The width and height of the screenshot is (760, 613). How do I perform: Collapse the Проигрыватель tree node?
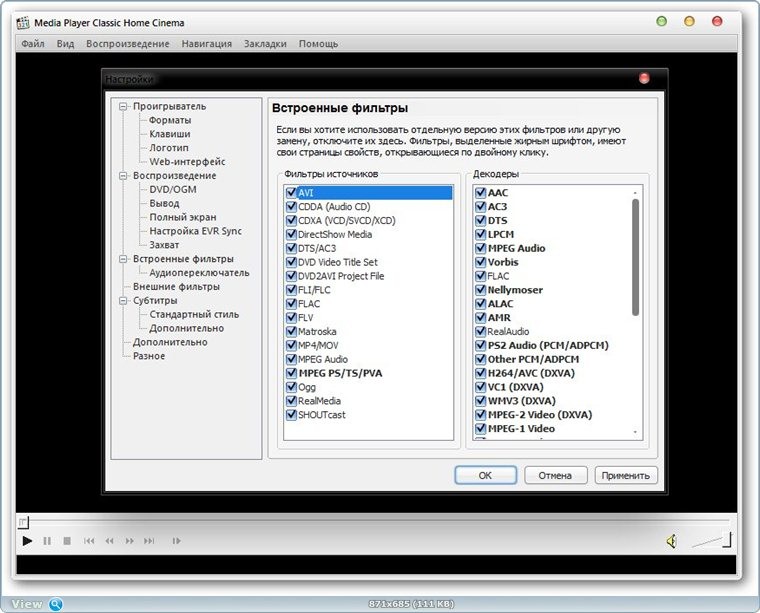pos(123,106)
